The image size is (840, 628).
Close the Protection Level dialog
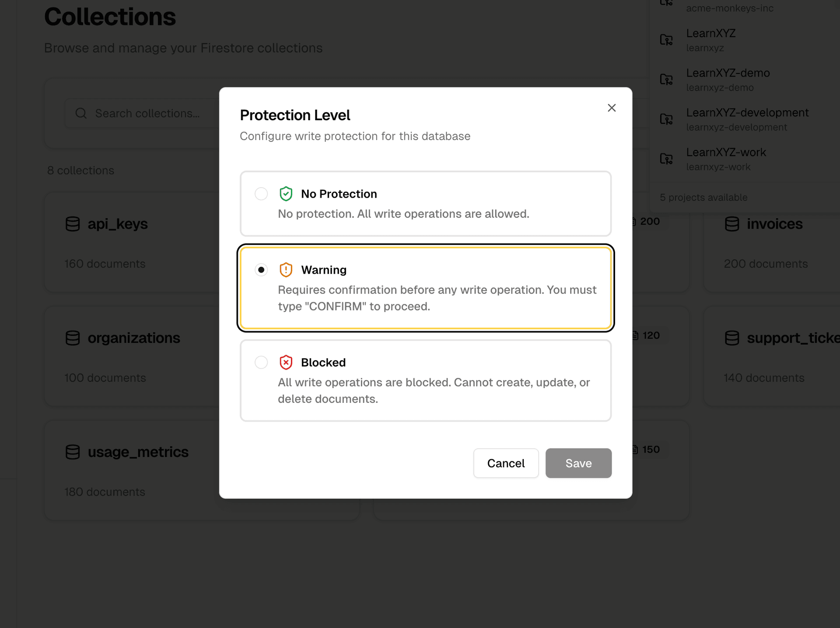click(612, 108)
